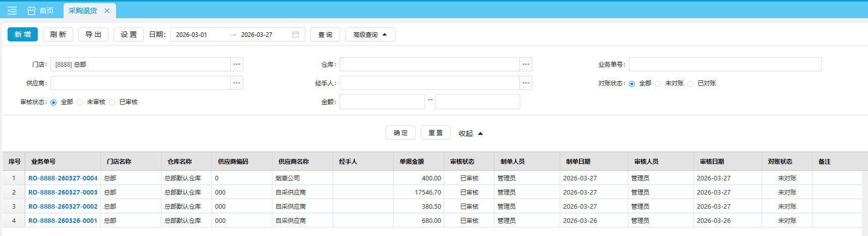This screenshot has width=868, height=236.
Task: Sort by 单据金额 column header
Action: 412,162
